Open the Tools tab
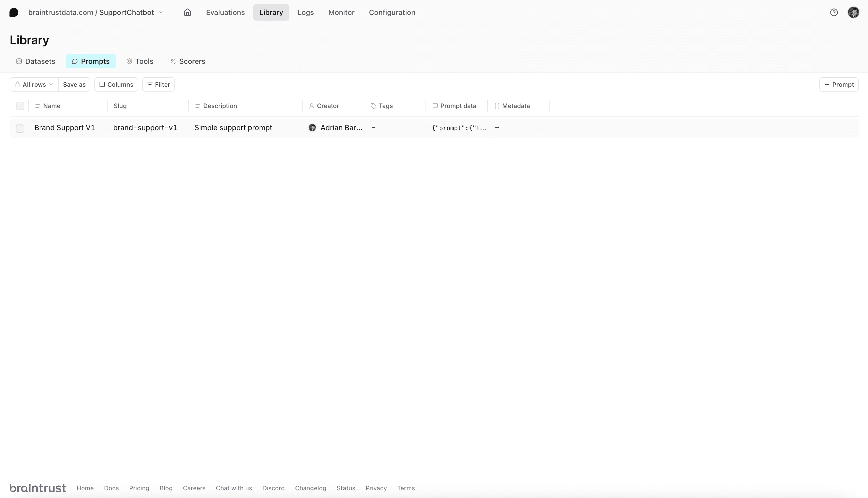This screenshot has height=498, width=868. pyautogui.click(x=140, y=61)
